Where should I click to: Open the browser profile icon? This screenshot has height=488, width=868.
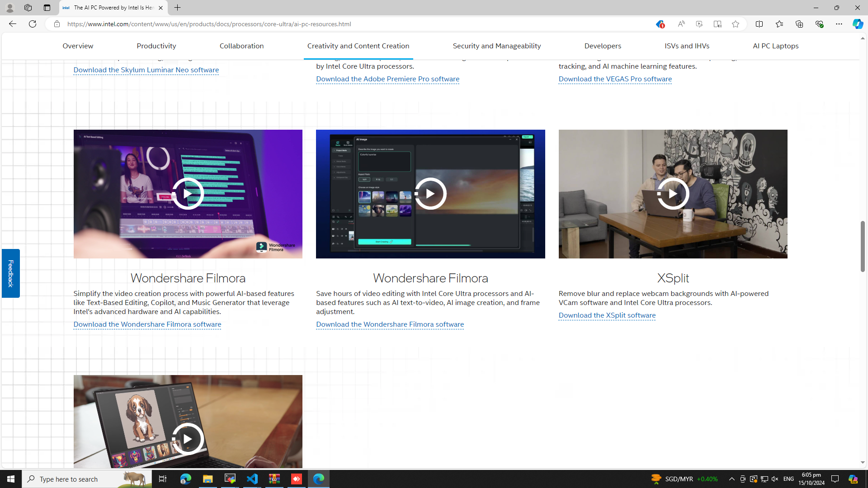(x=9, y=8)
